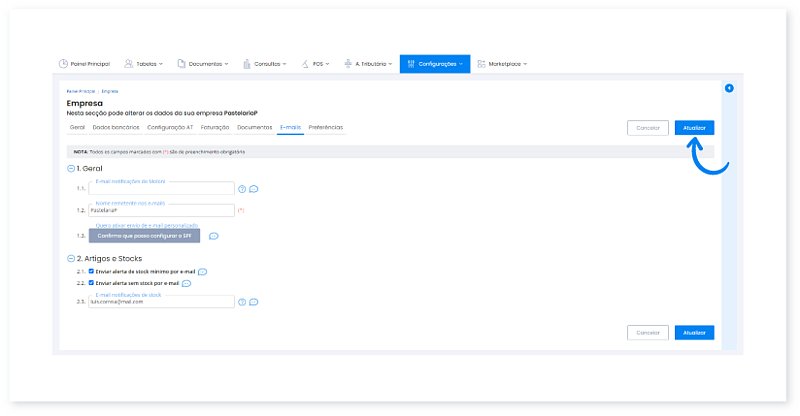This screenshot has height=416, width=800.
Task: Click comment bubble for minimum stock alert
Action: point(203,271)
